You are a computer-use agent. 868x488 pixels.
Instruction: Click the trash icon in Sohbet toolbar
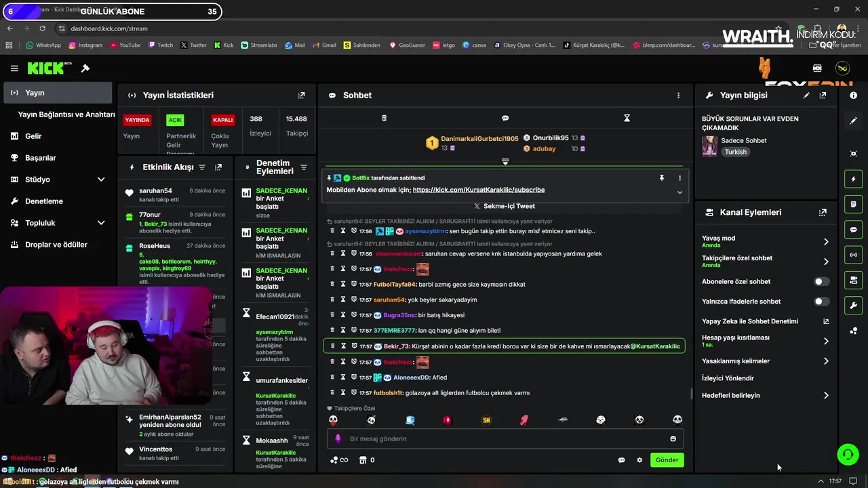(x=384, y=118)
